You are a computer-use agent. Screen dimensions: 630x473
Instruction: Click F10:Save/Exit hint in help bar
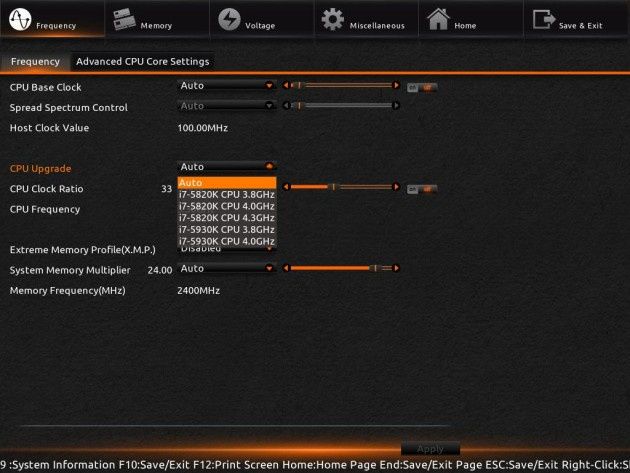154,465
